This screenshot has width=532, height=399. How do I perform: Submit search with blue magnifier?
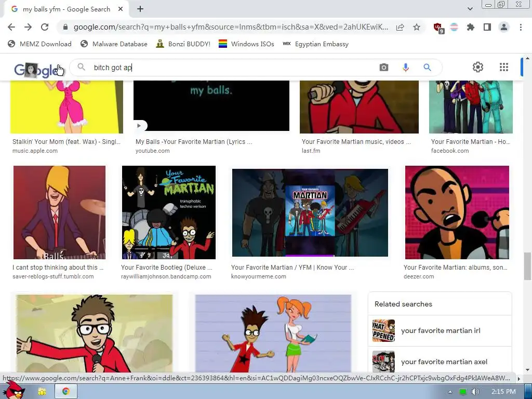[427, 68]
